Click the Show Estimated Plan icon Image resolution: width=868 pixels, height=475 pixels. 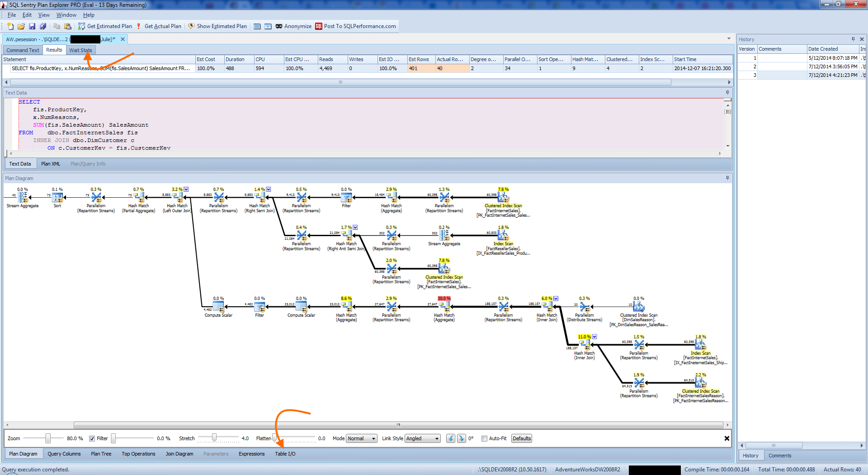191,26
